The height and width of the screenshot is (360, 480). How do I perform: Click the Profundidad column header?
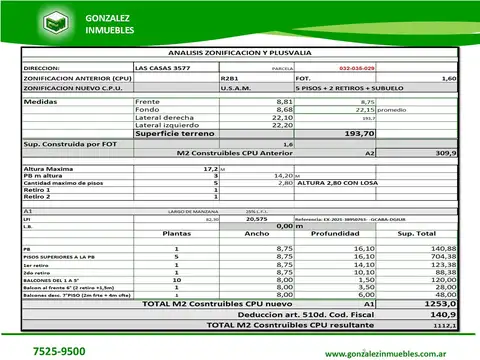(x=335, y=234)
